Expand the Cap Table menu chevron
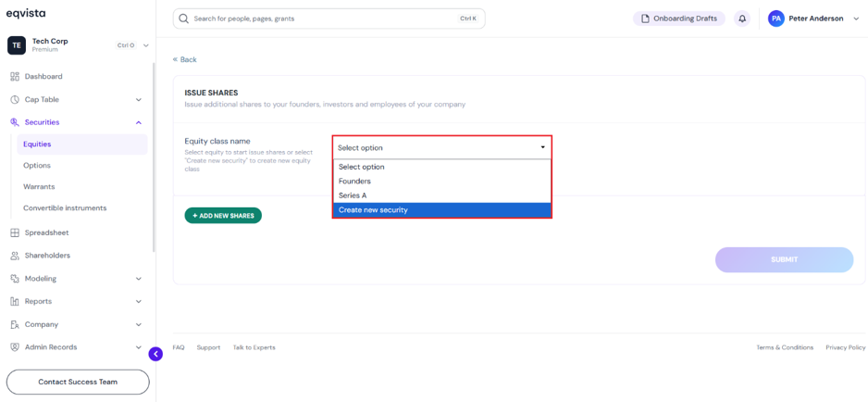This screenshot has height=402, width=868. pyautogui.click(x=139, y=100)
